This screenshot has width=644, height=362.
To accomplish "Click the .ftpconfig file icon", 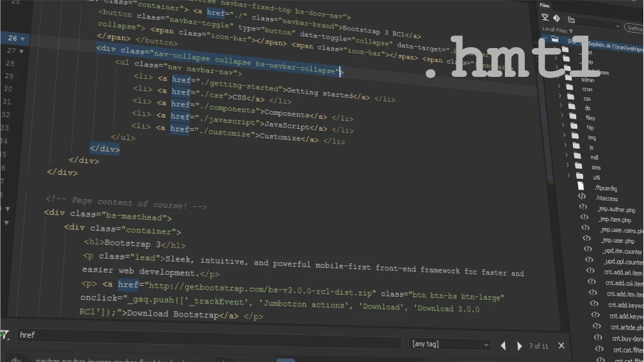I will [x=581, y=186].
